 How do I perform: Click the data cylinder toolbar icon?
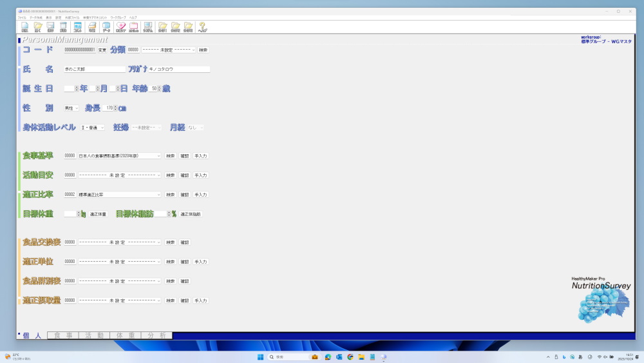pos(106,27)
